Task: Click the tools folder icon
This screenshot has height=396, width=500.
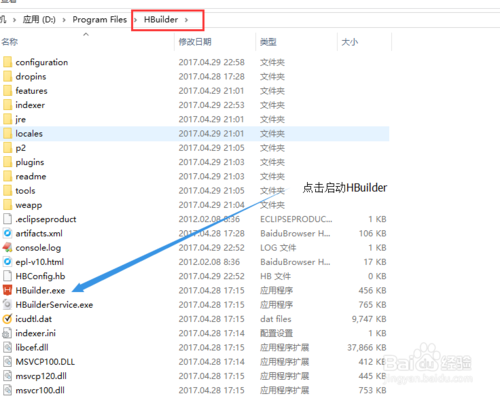Action: tap(7, 190)
